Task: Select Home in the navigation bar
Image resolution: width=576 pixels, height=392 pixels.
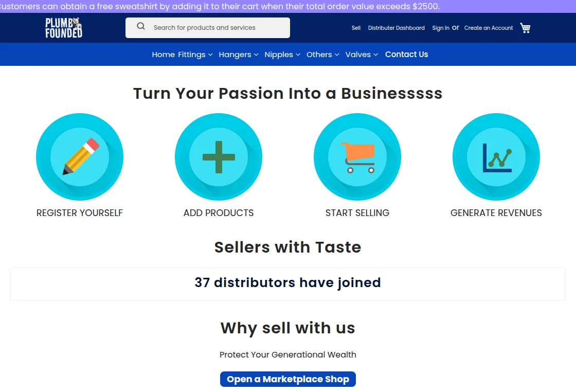Action: point(163,54)
